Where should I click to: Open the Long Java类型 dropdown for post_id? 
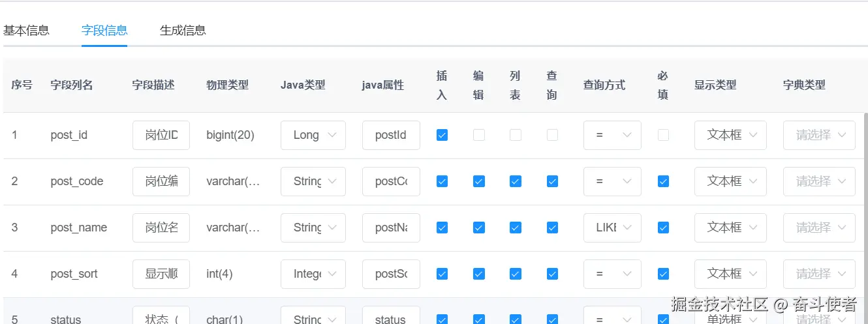(313, 135)
